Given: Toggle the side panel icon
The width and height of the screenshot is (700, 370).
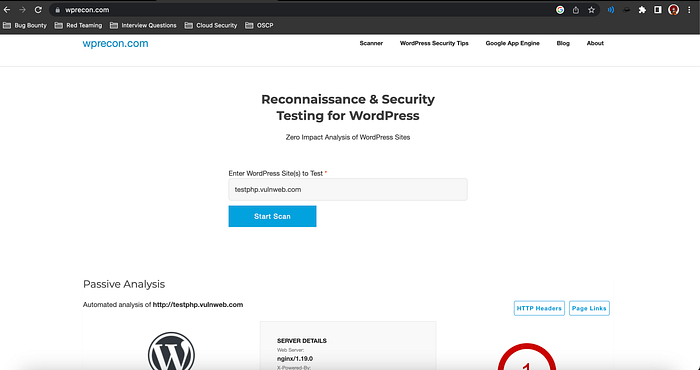Looking at the screenshot, I should [x=658, y=10].
